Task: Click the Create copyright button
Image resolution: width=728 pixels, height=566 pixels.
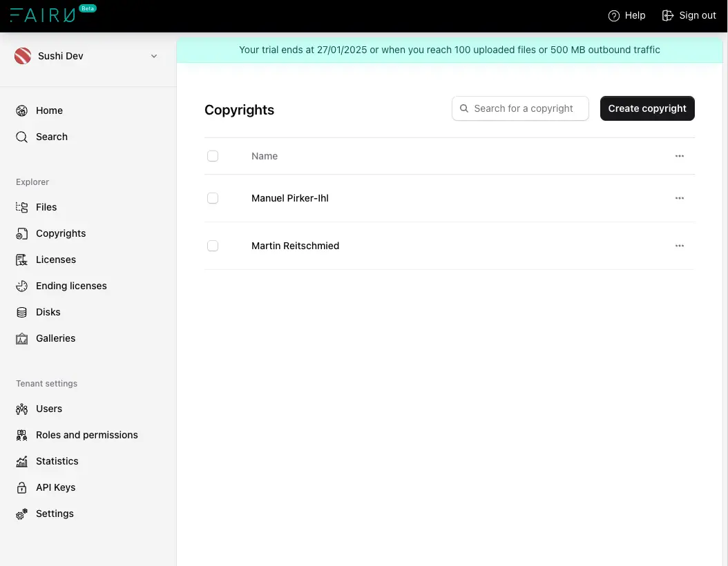Action: 646,108
